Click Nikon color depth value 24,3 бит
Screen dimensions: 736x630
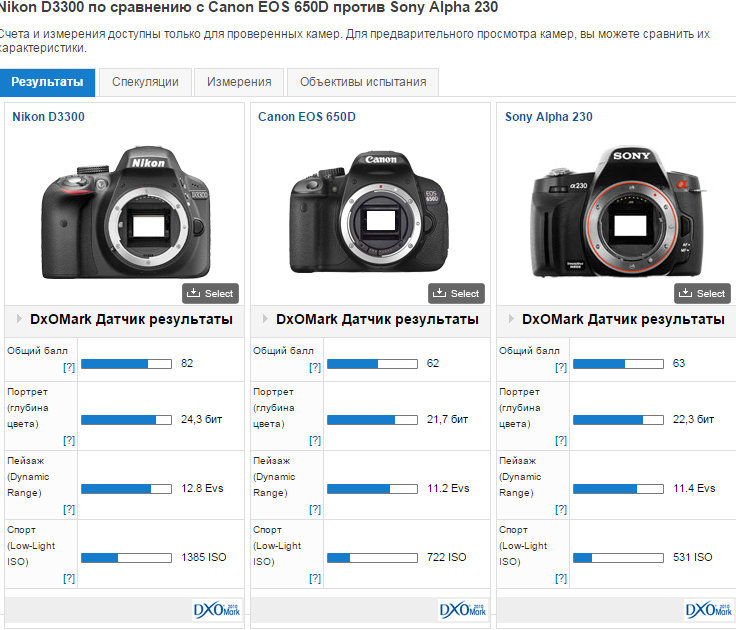[x=201, y=419]
